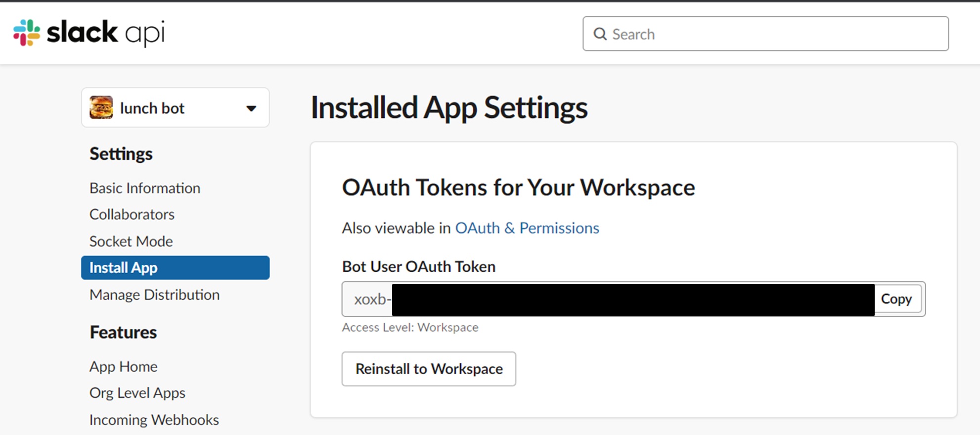Open the App Home feature page

coord(123,367)
